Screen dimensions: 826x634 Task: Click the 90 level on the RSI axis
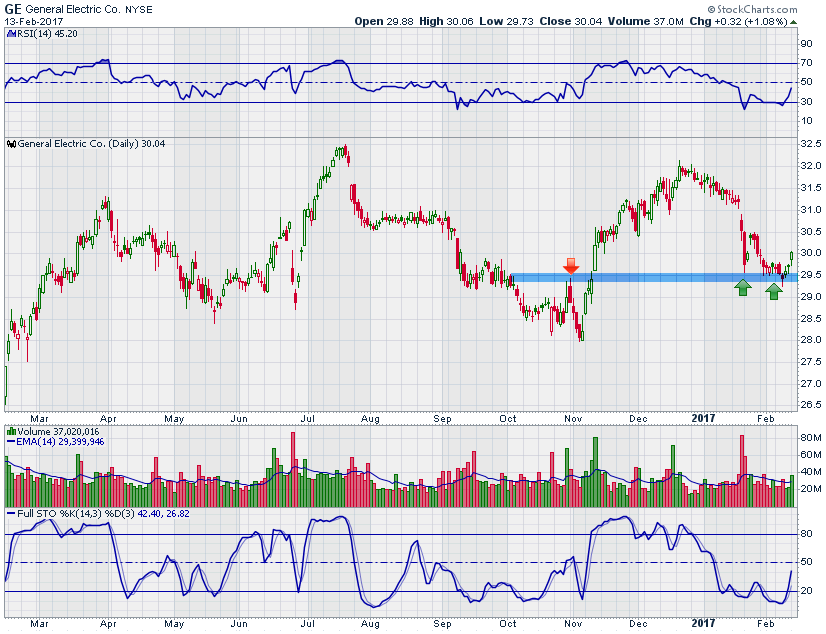(807, 44)
